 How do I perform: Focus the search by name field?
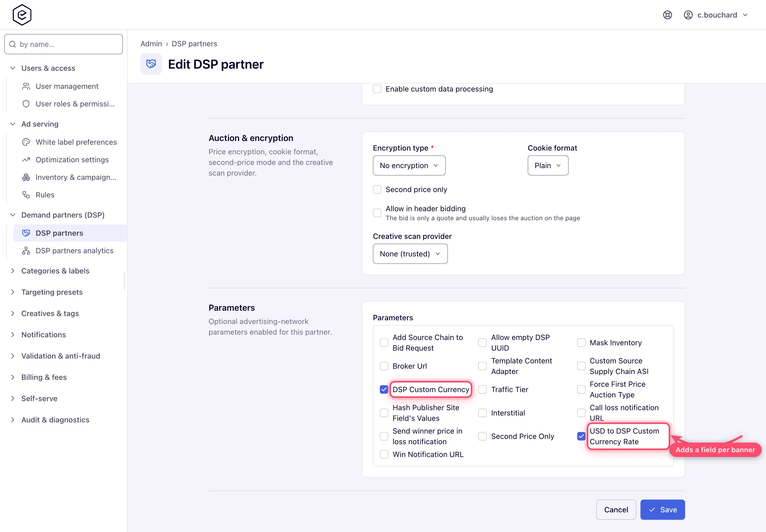(63, 44)
